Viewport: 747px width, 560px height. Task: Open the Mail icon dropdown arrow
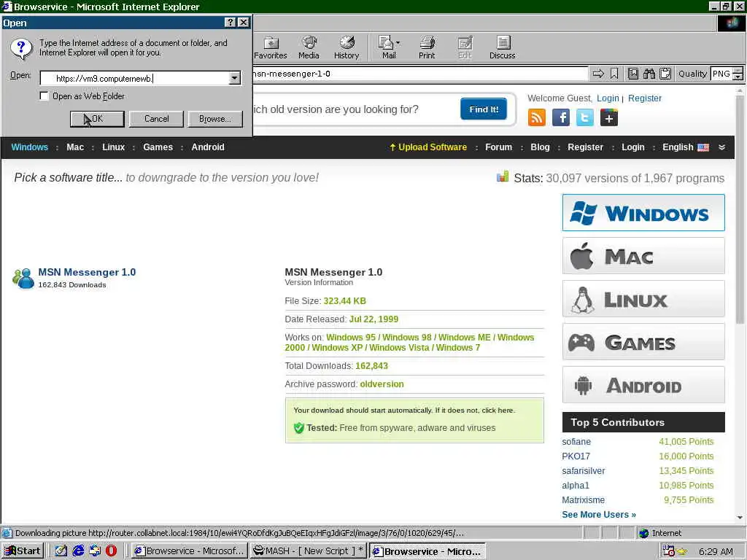click(x=398, y=43)
